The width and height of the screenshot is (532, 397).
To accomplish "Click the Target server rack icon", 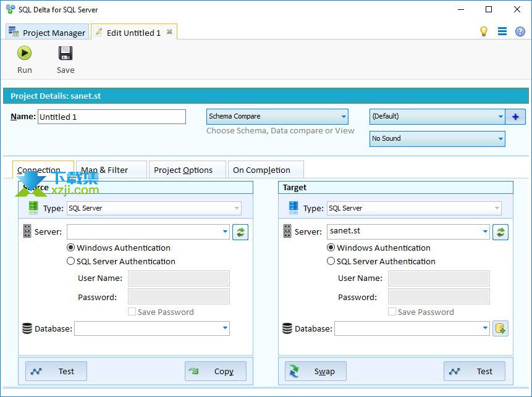I will [287, 231].
